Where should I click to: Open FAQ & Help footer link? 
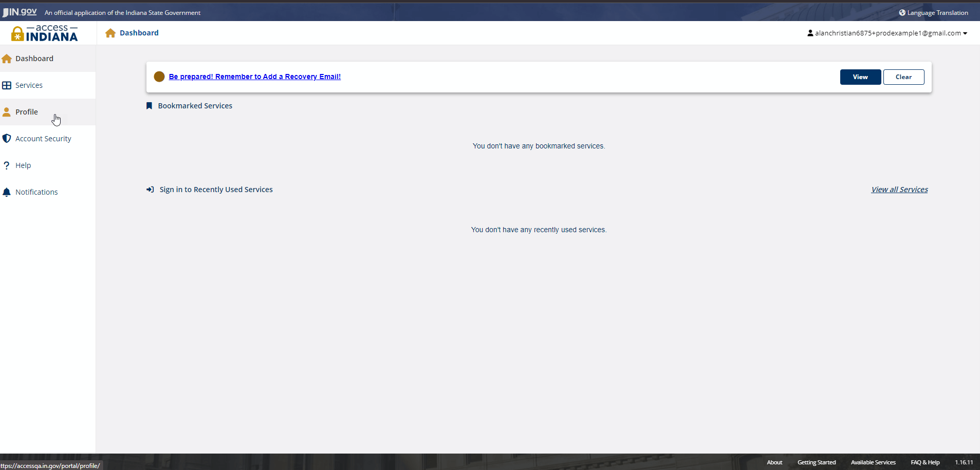[x=925, y=462]
